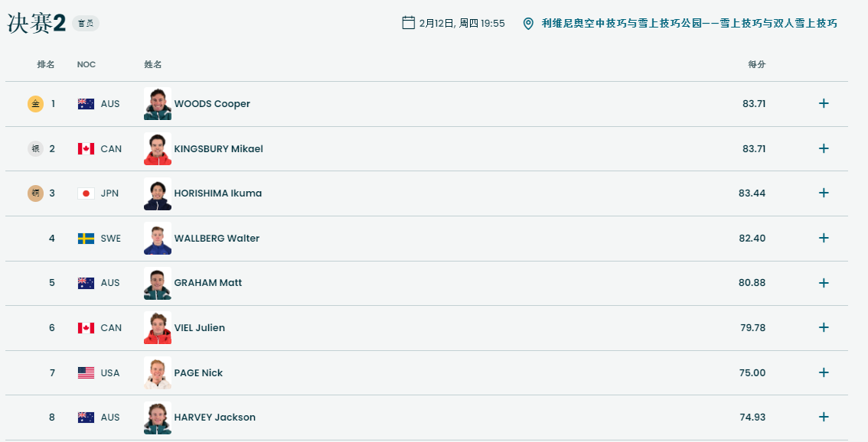The width and height of the screenshot is (868, 442).
Task: Open the Livigno venue link
Action: click(x=689, y=24)
